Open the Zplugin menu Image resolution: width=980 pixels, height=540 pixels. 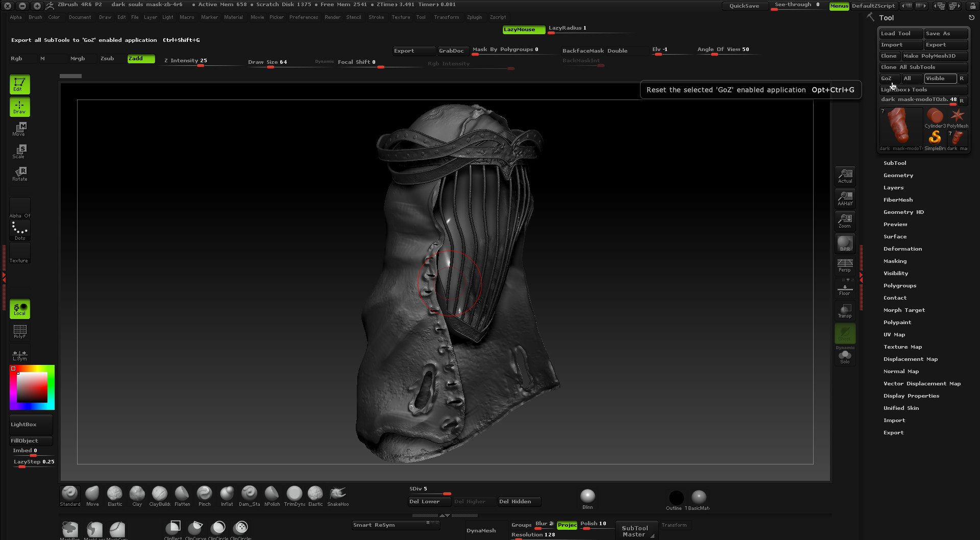[474, 17]
